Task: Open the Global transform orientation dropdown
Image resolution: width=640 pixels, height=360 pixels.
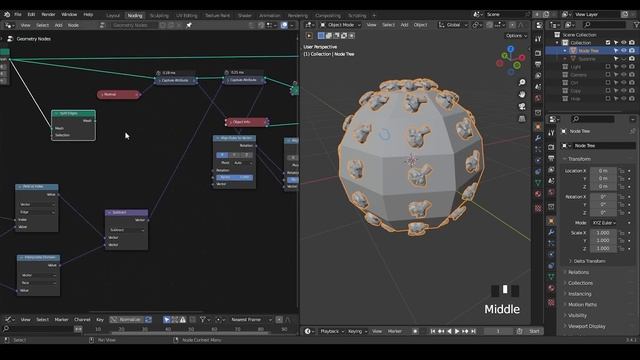Action: [453, 25]
